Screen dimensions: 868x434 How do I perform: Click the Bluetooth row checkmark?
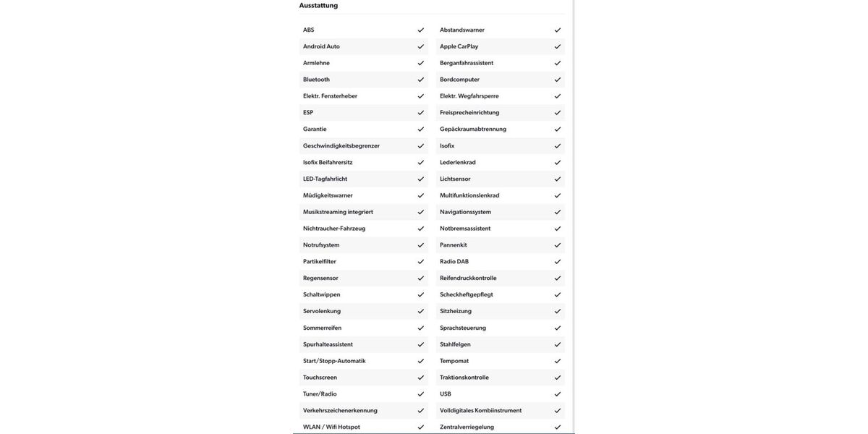[x=421, y=80]
